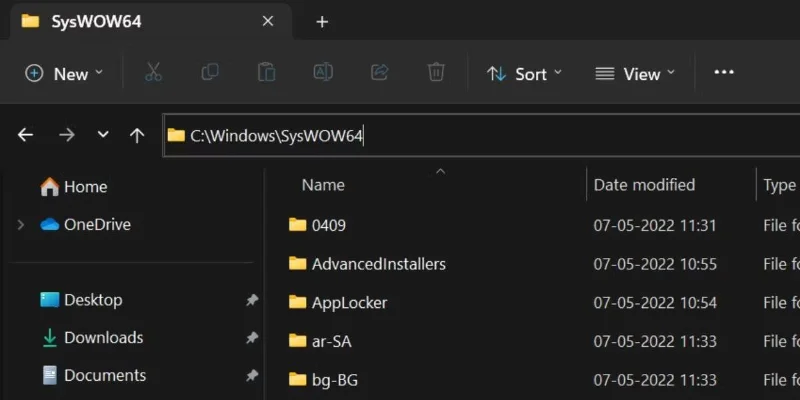Select OneDrive in the sidebar

[x=85, y=224]
